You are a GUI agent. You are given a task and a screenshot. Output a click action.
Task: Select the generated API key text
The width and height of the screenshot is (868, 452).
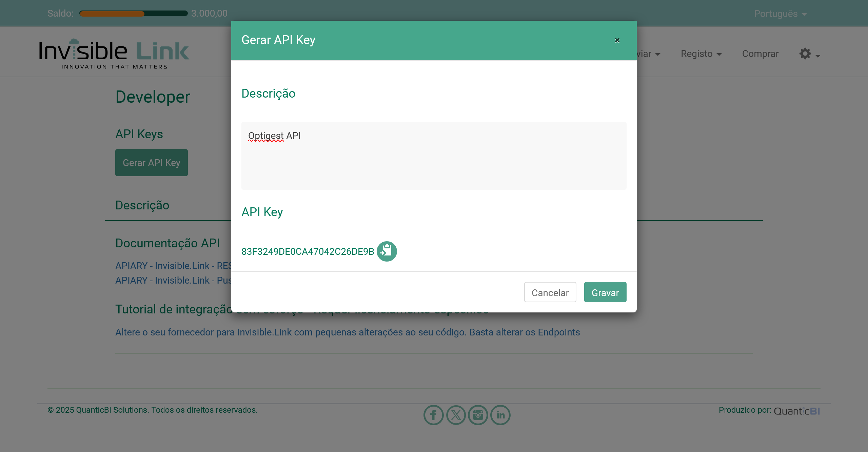point(308,251)
